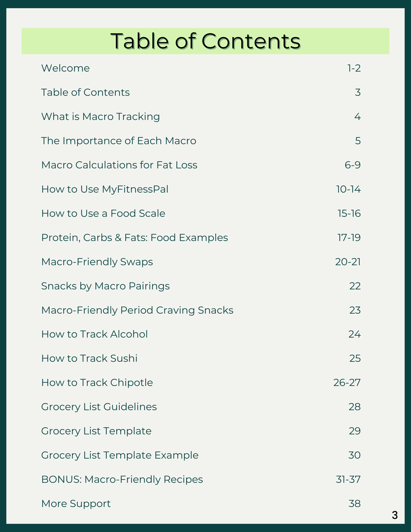The height and width of the screenshot is (532, 411).
Task: Click the More Support entry
Action: click(76, 504)
